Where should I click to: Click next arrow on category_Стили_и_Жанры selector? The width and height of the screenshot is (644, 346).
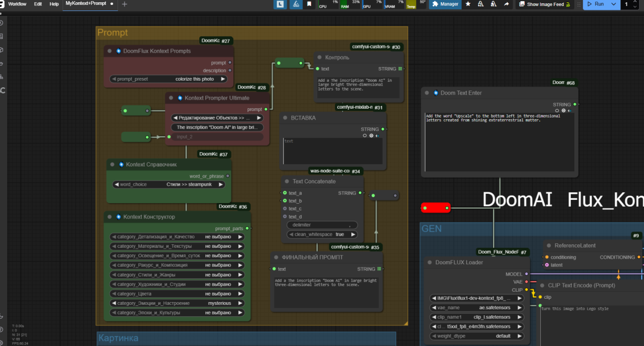pos(240,275)
